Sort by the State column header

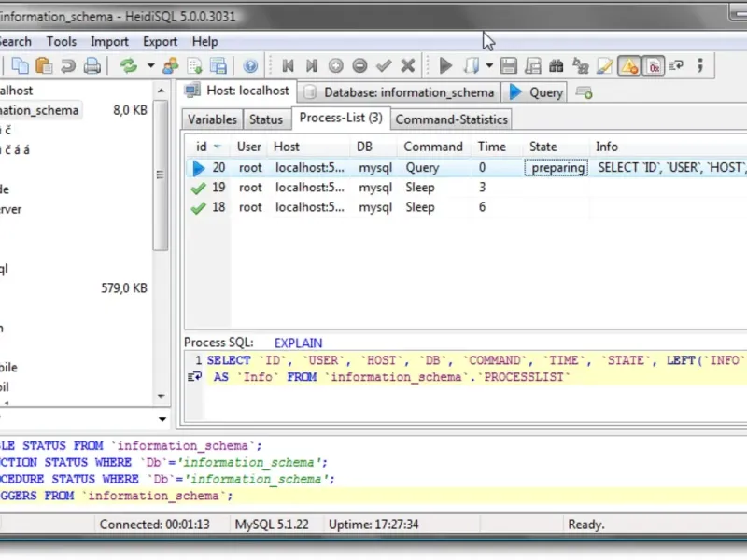[557, 147]
